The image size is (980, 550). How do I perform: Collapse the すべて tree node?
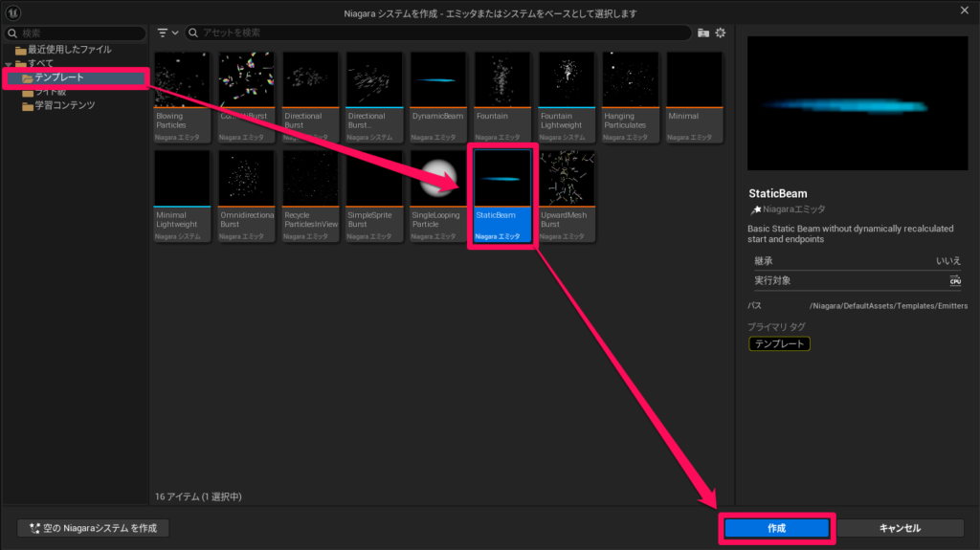(x=8, y=64)
